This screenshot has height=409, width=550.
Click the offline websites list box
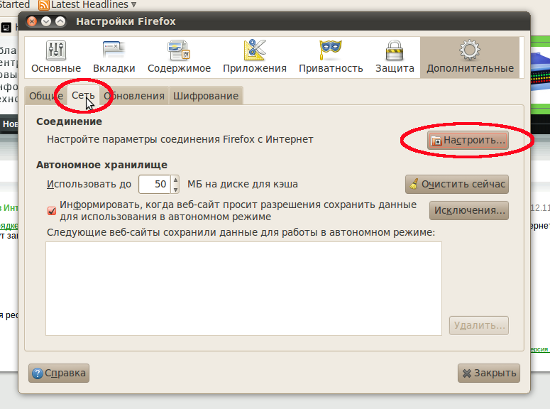point(243,288)
